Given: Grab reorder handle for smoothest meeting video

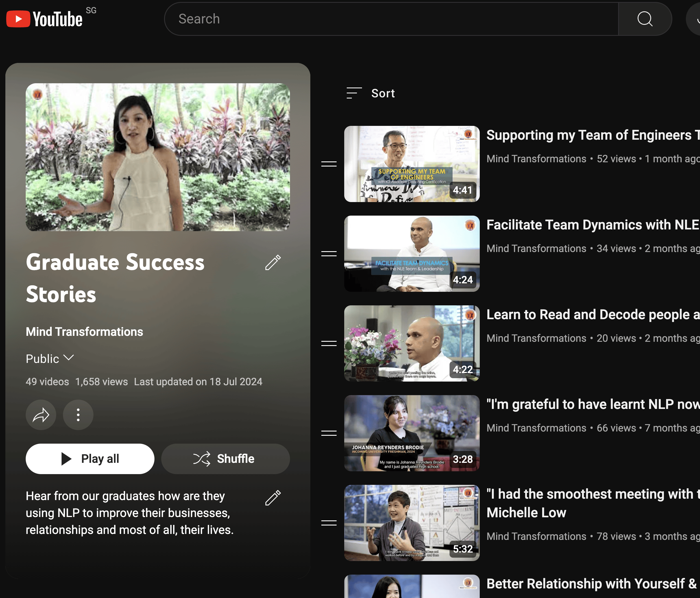Looking at the screenshot, I should pos(329,523).
